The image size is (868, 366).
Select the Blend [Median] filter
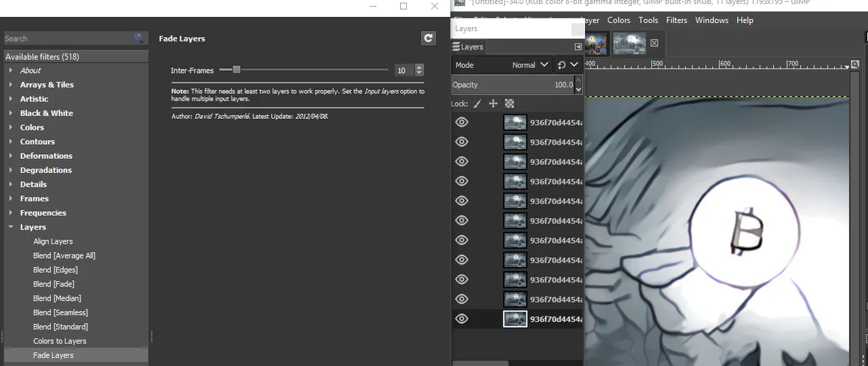[57, 299]
